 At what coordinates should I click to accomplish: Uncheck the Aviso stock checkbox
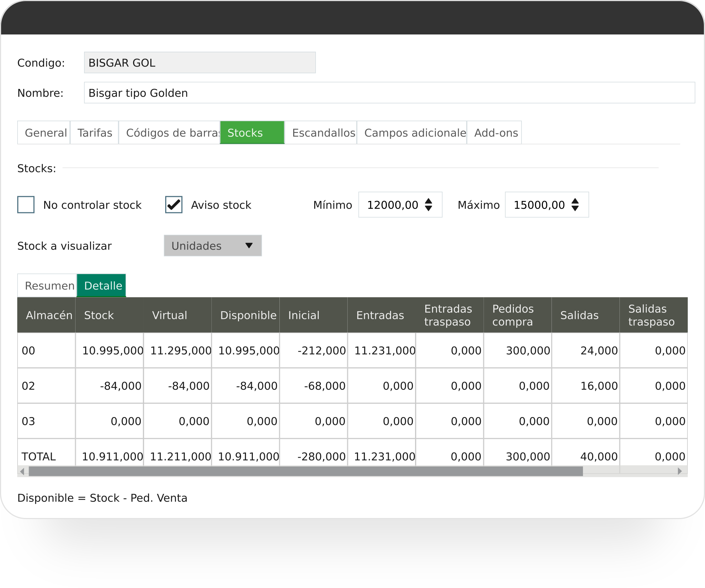click(x=174, y=205)
